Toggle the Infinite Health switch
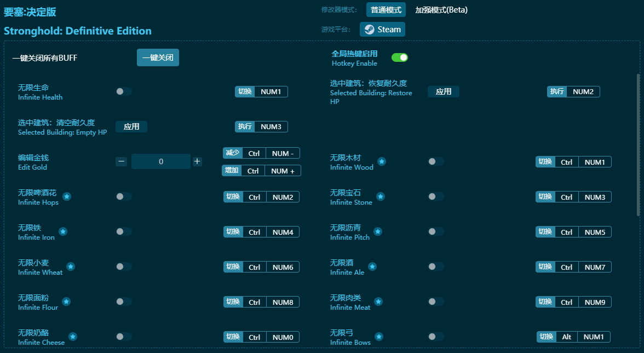The image size is (644, 353). [124, 91]
